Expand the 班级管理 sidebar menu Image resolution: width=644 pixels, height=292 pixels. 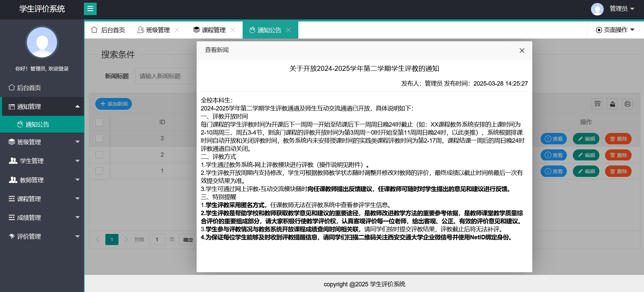click(42, 142)
